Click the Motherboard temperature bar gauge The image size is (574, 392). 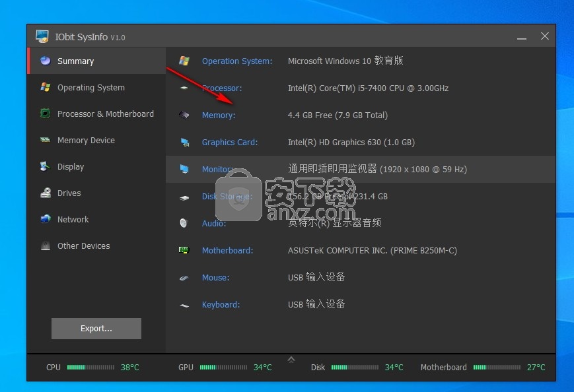tap(497, 367)
